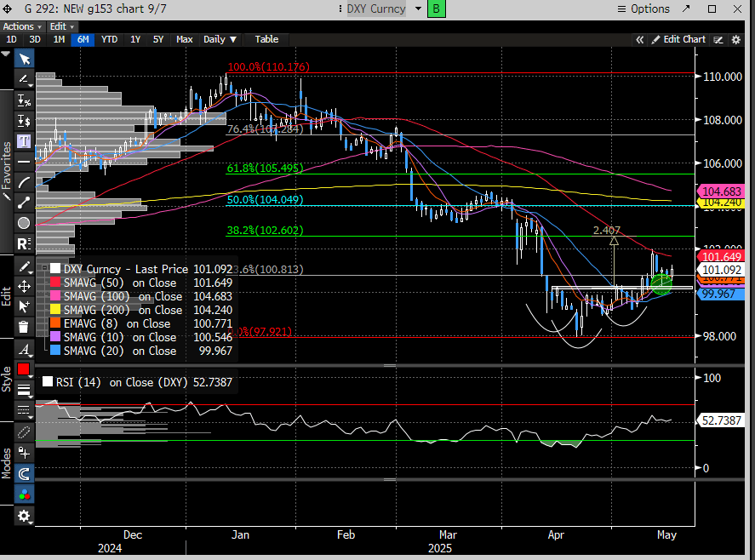This screenshot has width=755, height=560.
Task: Choose the dollar change measure tool
Action: tap(24, 120)
